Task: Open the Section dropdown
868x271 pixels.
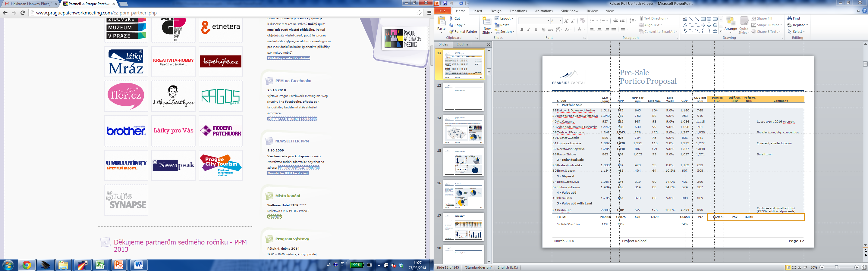Action: 505,32
